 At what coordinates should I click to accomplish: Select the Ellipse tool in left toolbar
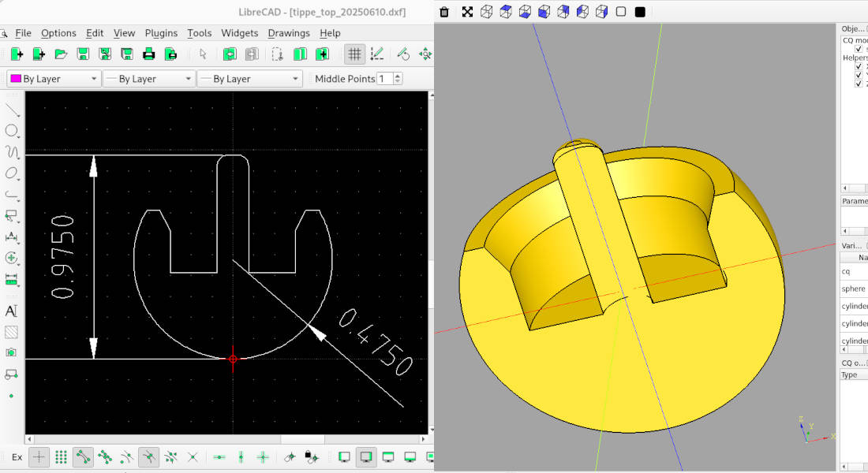pyautogui.click(x=12, y=173)
